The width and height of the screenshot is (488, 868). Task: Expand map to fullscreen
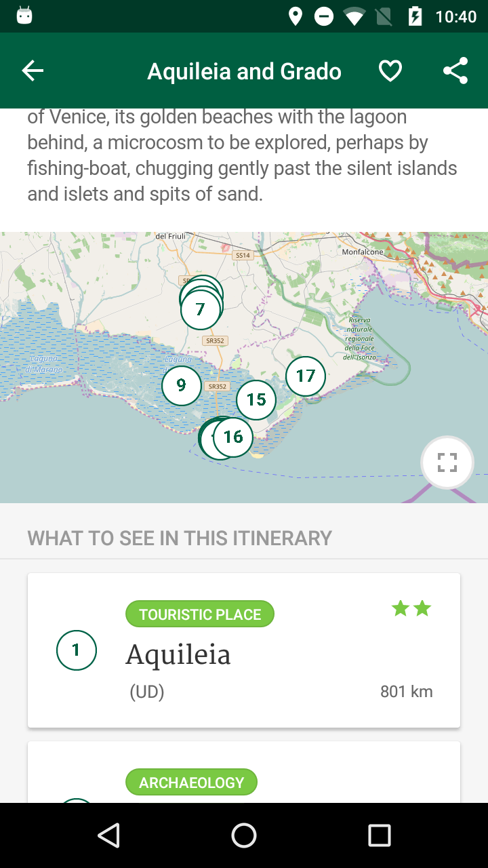click(x=447, y=462)
